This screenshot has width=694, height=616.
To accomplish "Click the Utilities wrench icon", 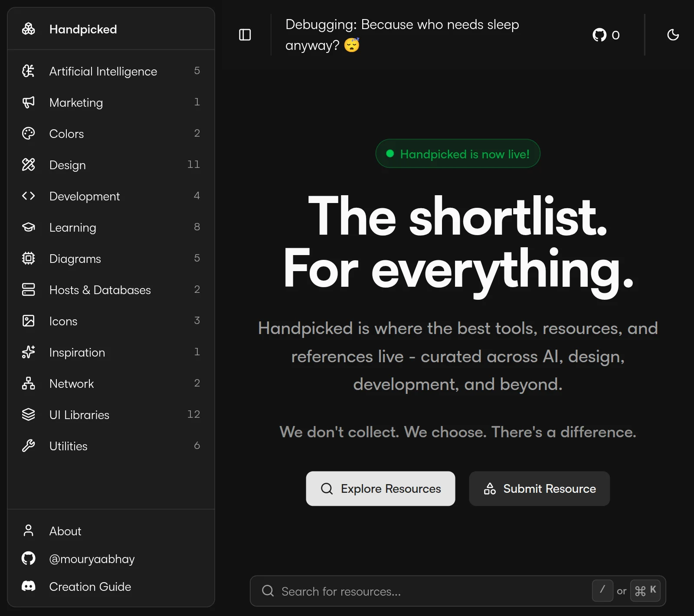I will tap(29, 446).
